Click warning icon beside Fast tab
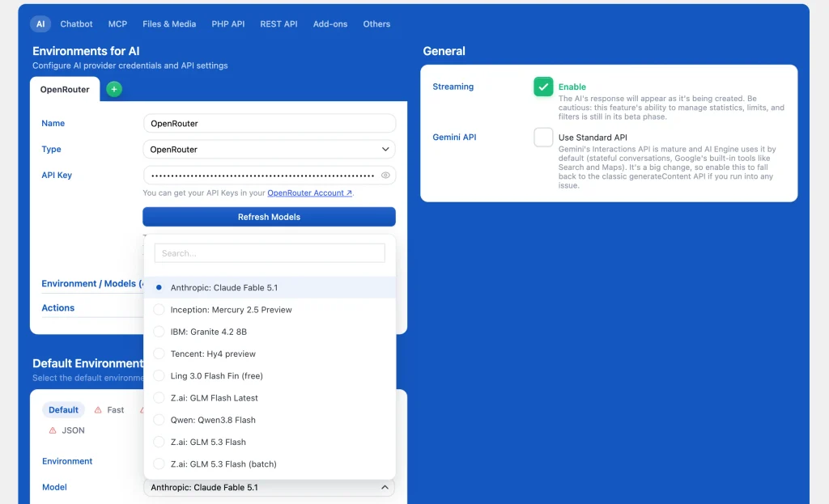The width and height of the screenshot is (829, 504). pos(98,410)
